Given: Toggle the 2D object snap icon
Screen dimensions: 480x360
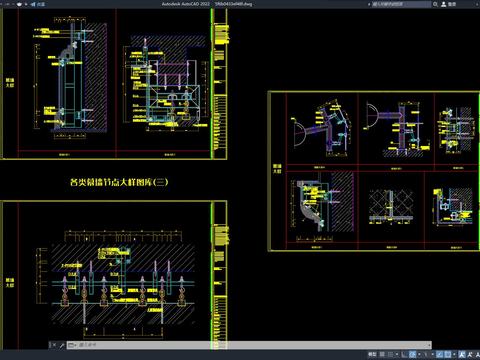Looking at the screenshot, I should tap(448, 354).
